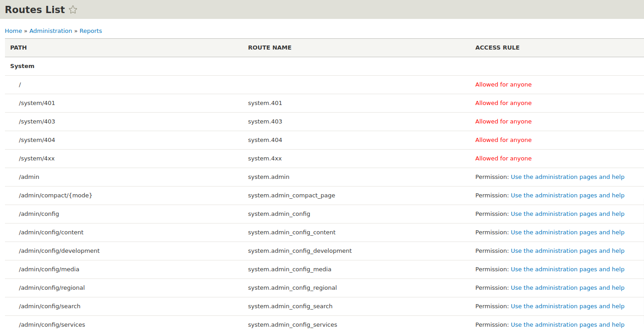Navigate to Reports breadcrumb link

tap(91, 31)
